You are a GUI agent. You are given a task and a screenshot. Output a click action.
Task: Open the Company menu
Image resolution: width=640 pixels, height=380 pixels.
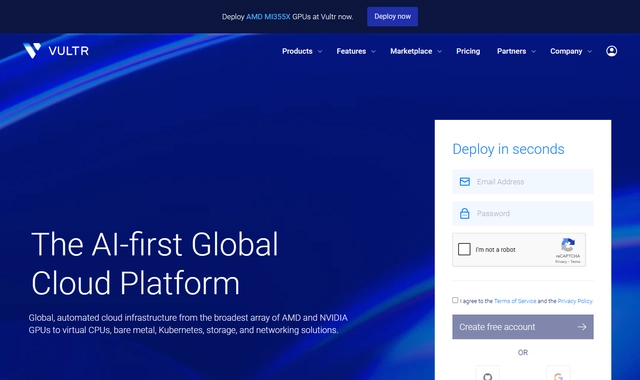566,51
